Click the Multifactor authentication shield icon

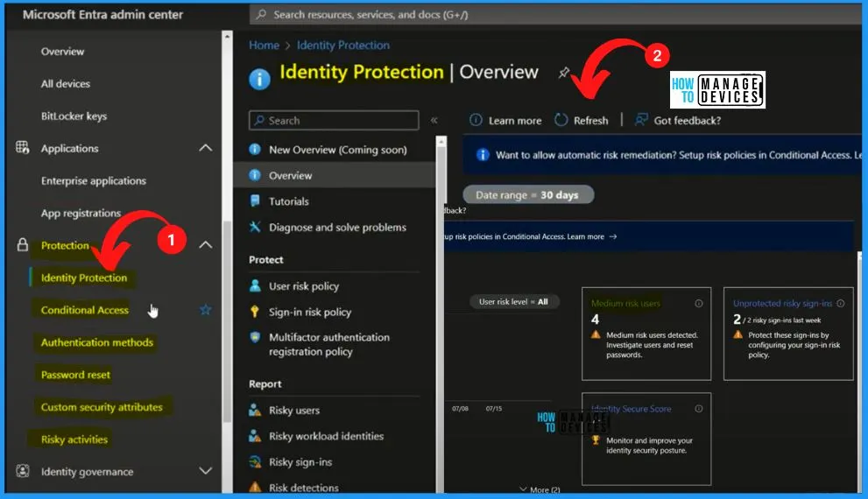255,337
